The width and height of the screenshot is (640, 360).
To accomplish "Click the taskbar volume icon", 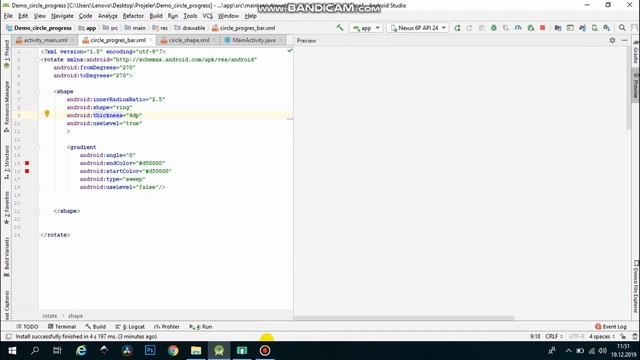I will (x=602, y=351).
